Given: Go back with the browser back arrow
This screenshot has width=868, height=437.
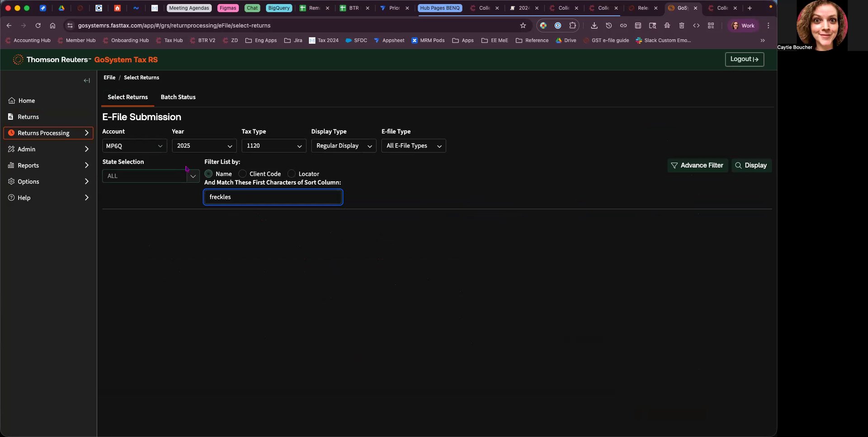Looking at the screenshot, I should pyautogui.click(x=9, y=26).
